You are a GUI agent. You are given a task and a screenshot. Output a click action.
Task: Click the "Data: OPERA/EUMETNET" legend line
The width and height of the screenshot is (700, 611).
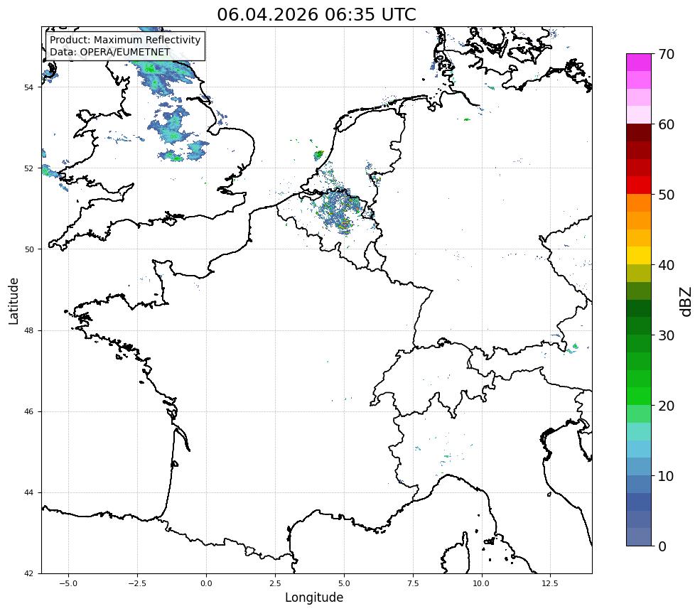110,52
